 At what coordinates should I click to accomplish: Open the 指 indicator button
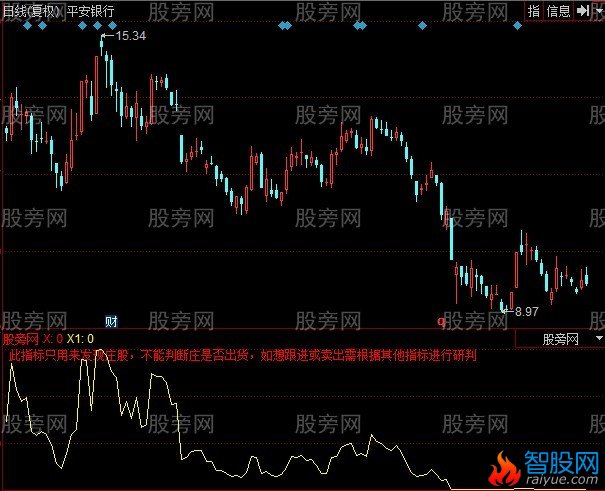534,11
